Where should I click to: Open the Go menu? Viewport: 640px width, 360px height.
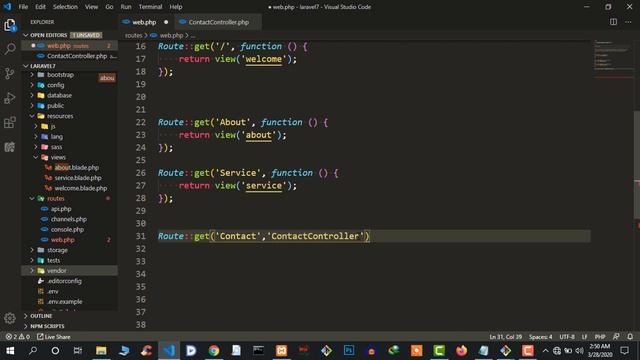[x=109, y=7]
